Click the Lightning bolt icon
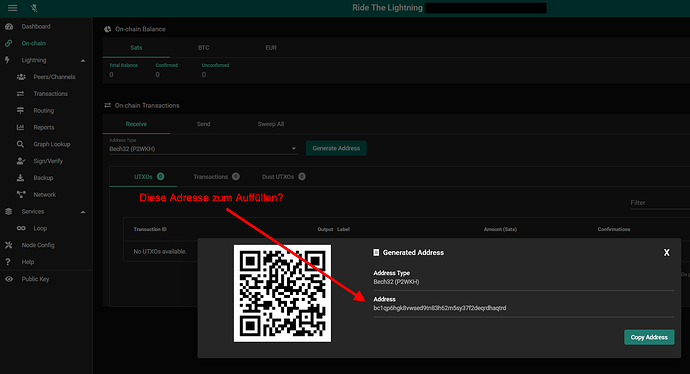 pyautogui.click(x=7, y=60)
